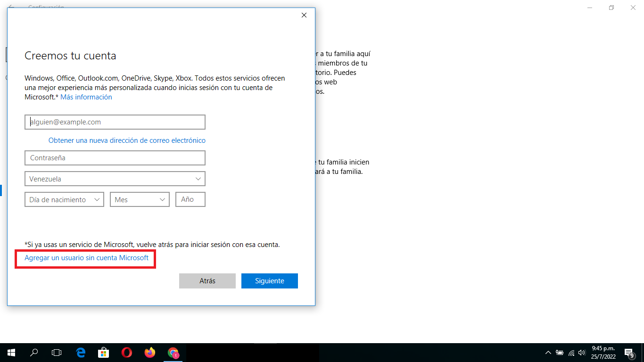644x362 pixels.
Task: Expand the Día de nacimiento dropdown
Action: 64,200
